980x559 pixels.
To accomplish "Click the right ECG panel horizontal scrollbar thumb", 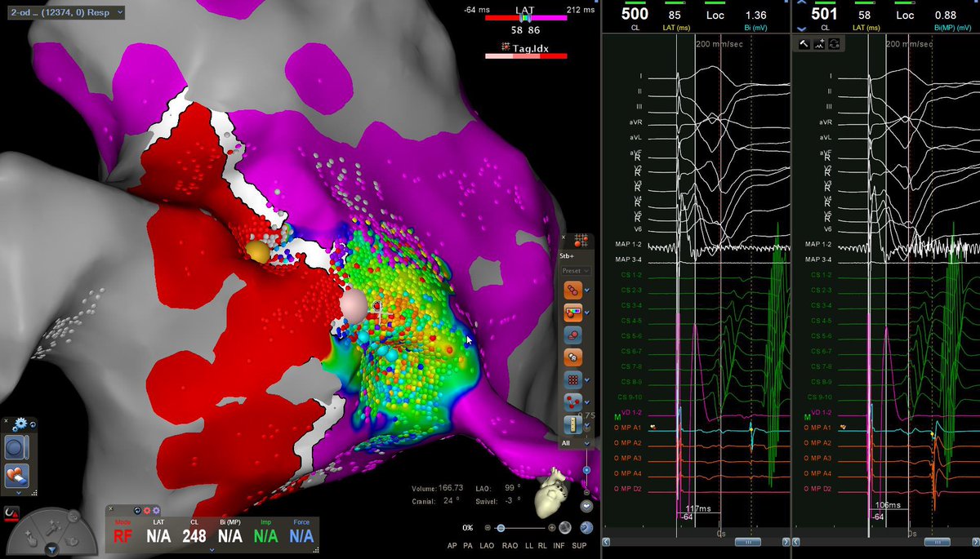I will pos(937,541).
